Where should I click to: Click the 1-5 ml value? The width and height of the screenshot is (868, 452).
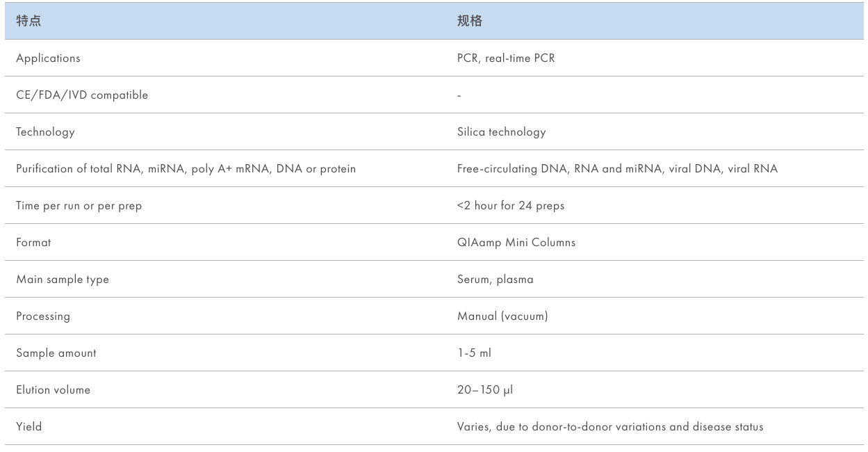click(x=474, y=353)
